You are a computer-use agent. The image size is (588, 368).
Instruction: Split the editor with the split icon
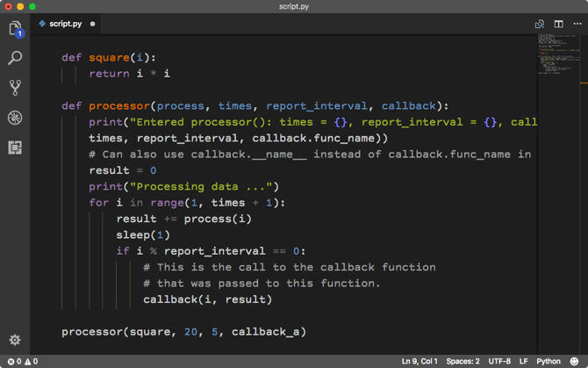click(x=558, y=24)
